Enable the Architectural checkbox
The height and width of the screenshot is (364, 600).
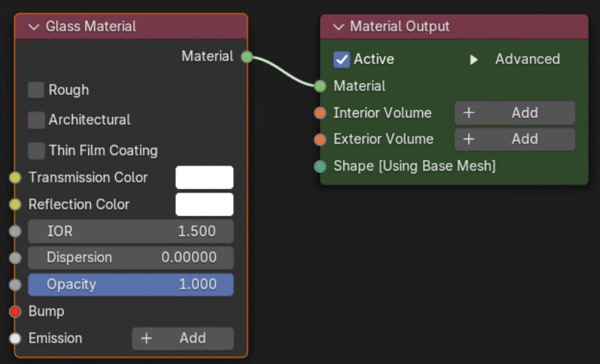pos(36,120)
